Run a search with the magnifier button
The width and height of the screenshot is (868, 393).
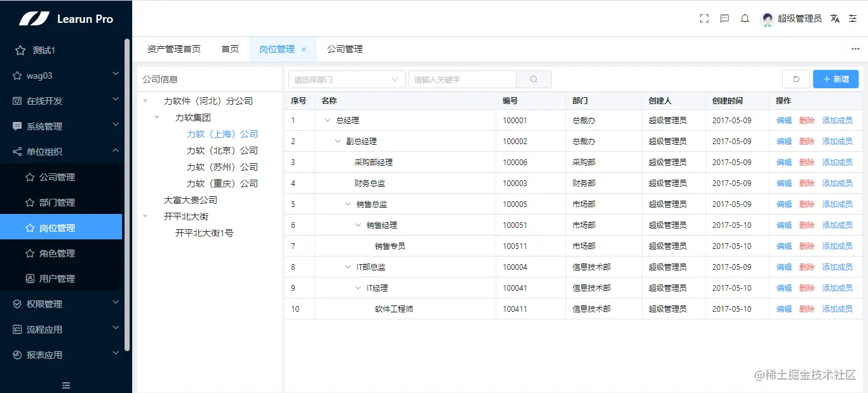point(533,79)
